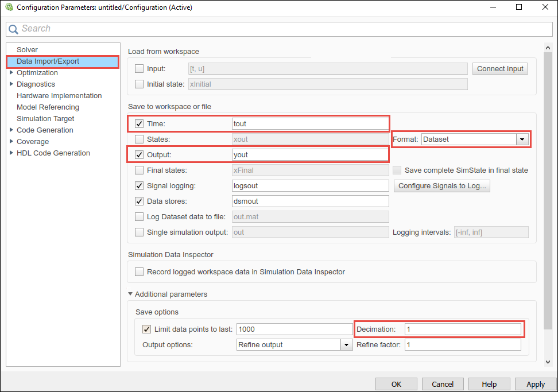Enable the States checkbox
This screenshot has height=392, width=558.
[x=138, y=139]
